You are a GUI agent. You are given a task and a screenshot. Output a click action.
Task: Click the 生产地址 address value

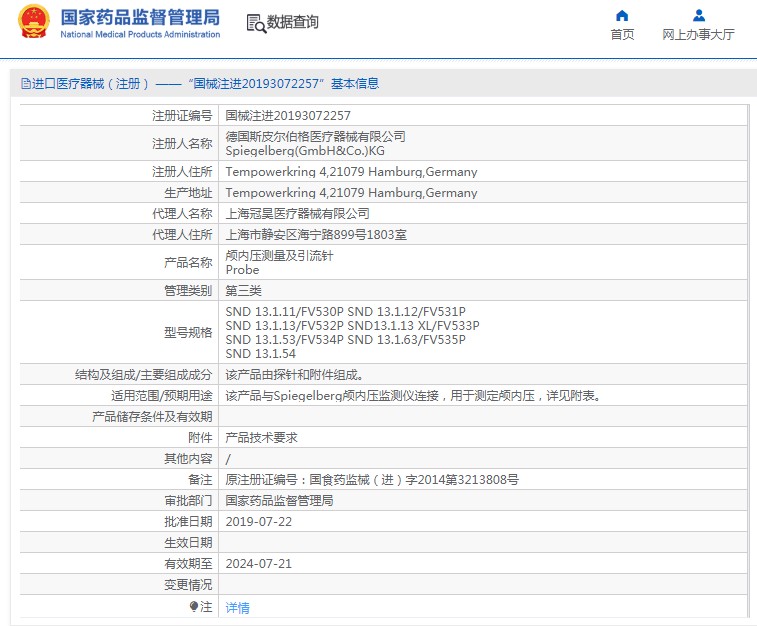click(x=351, y=193)
